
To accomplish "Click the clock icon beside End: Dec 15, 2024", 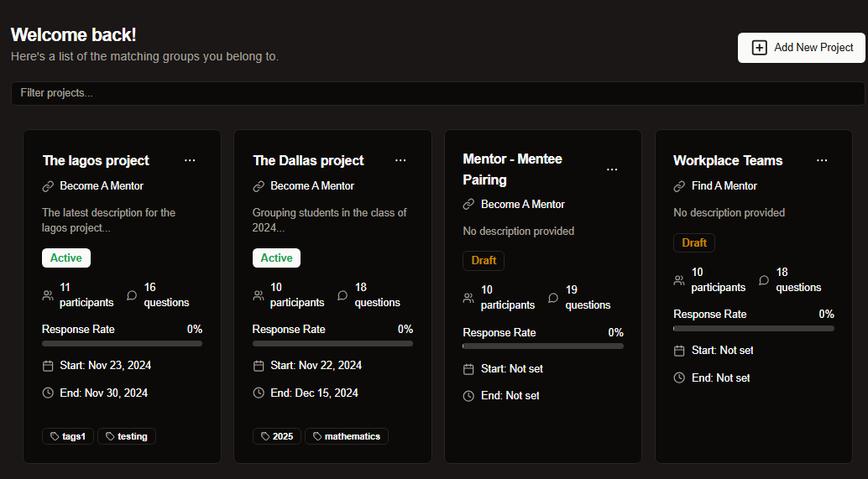I will tap(259, 393).
